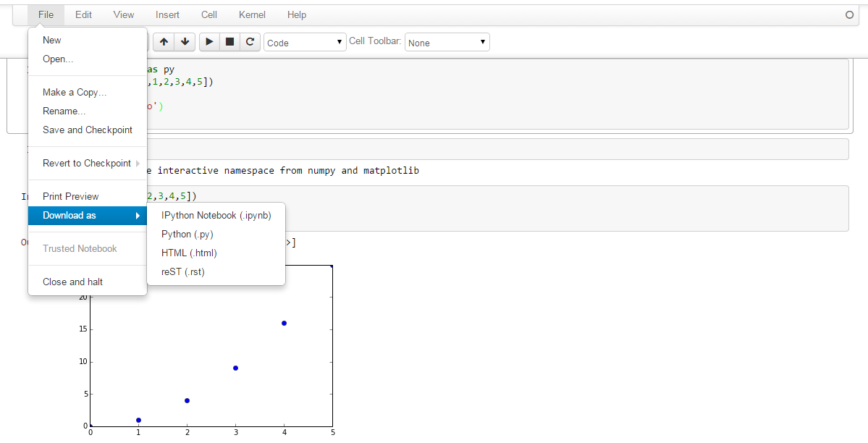This screenshot has width=868, height=443.
Task: Click the move cell up arrow
Action: coord(164,42)
